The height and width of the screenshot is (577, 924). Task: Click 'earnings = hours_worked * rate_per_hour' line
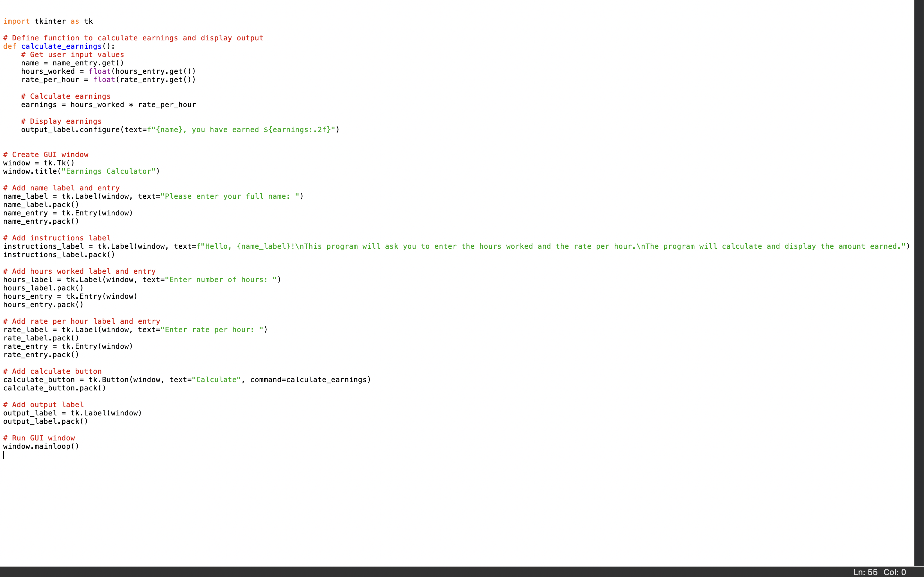point(108,105)
